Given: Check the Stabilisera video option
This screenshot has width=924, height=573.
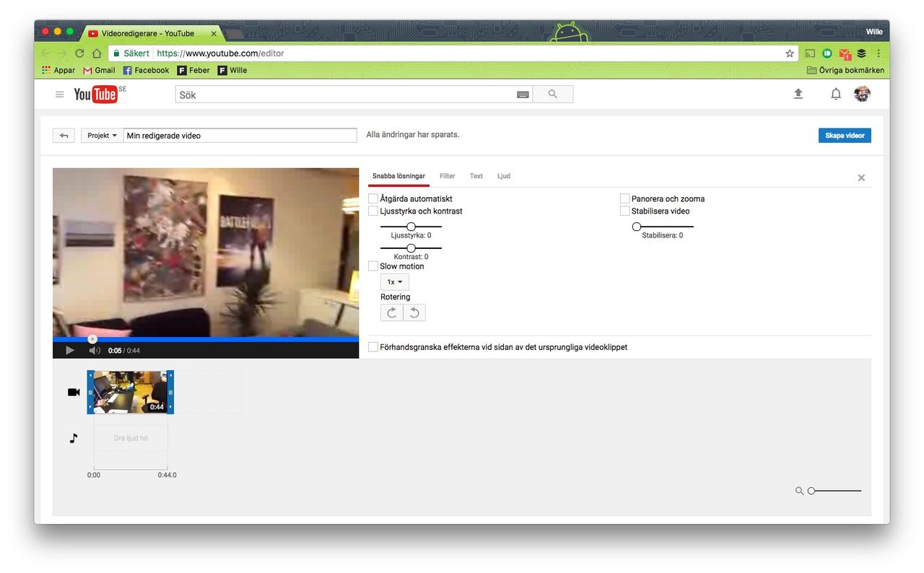Looking at the screenshot, I should coord(624,211).
